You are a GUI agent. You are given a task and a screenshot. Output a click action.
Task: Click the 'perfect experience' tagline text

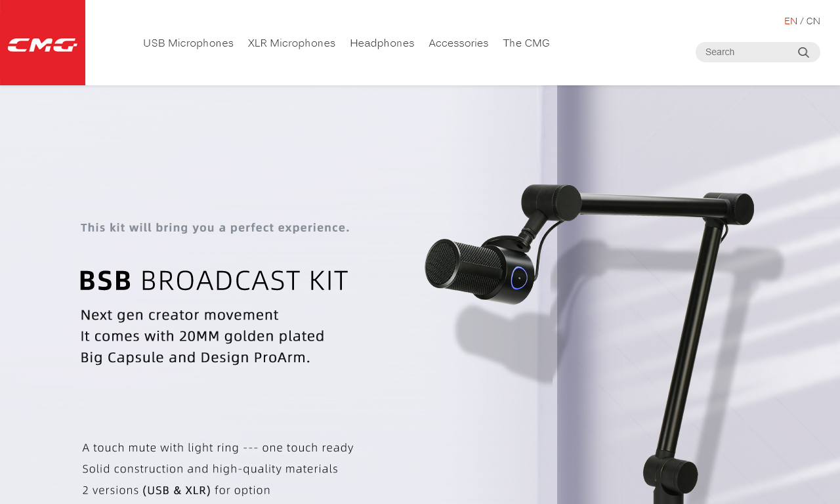(215, 228)
